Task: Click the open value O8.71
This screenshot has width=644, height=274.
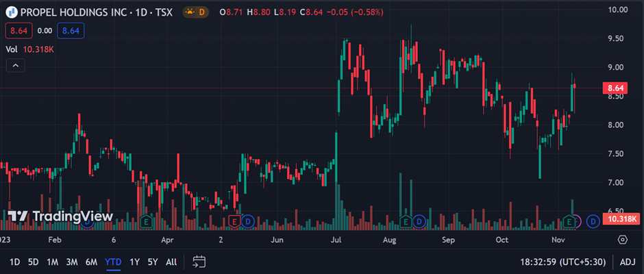Action: click(232, 12)
